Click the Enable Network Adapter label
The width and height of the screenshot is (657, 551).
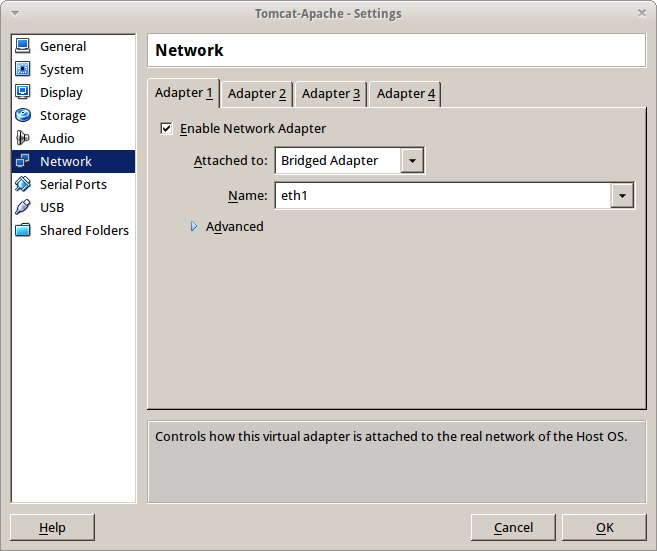point(253,128)
